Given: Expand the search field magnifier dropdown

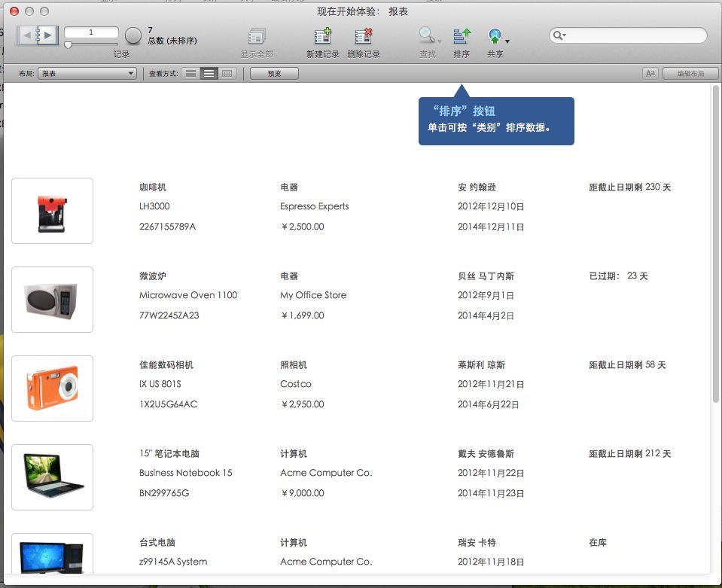Looking at the screenshot, I should coord(559,35).
